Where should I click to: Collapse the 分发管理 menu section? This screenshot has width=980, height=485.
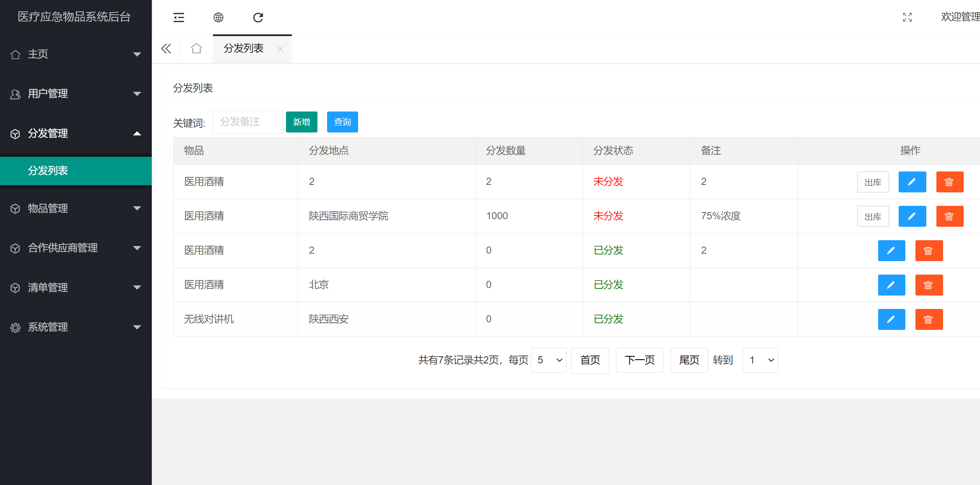click(x=75, y=133)
